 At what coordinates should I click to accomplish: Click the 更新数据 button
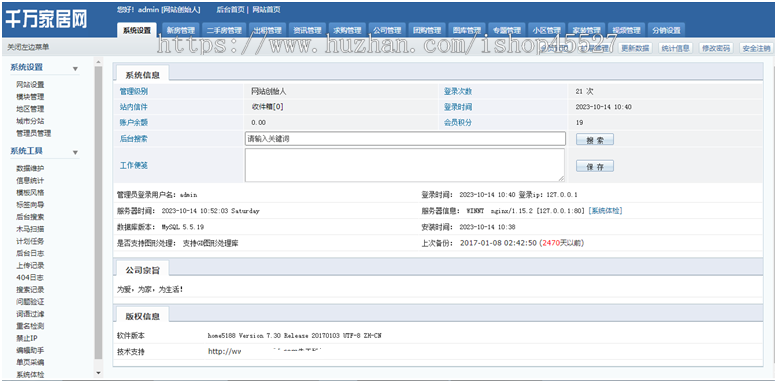tap(635, 49)
